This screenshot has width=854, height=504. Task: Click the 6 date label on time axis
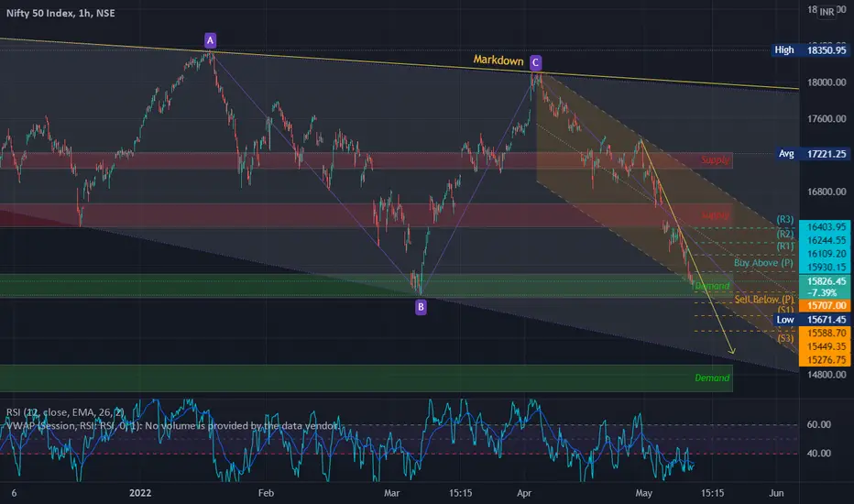click(14, 493)
